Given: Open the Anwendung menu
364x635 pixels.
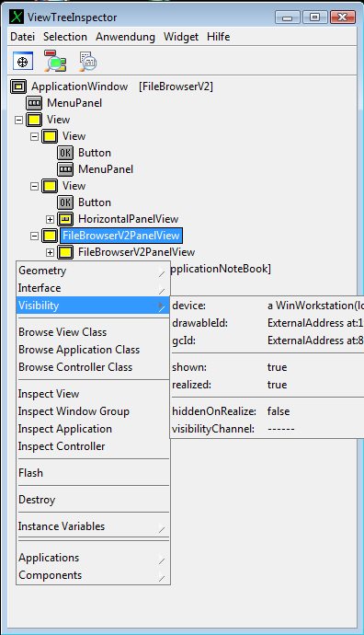Looking at the screenshot, I should tap(125, 37).
